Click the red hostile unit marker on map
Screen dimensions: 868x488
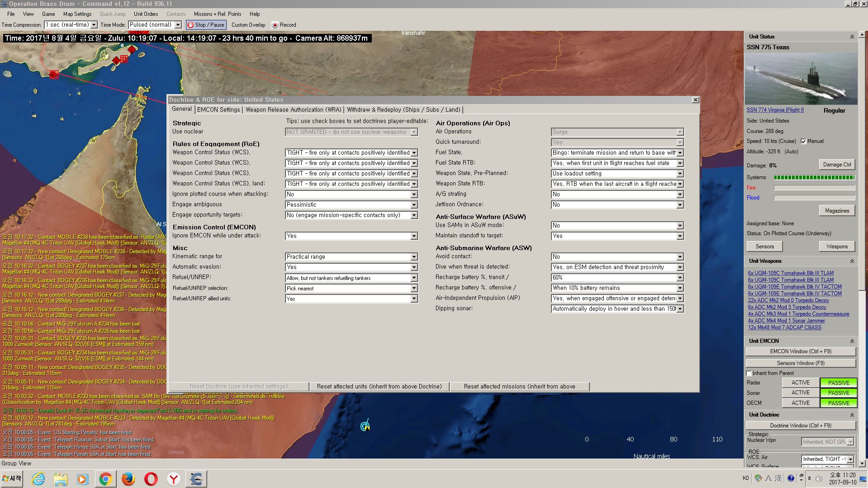(x=54, y=74)
